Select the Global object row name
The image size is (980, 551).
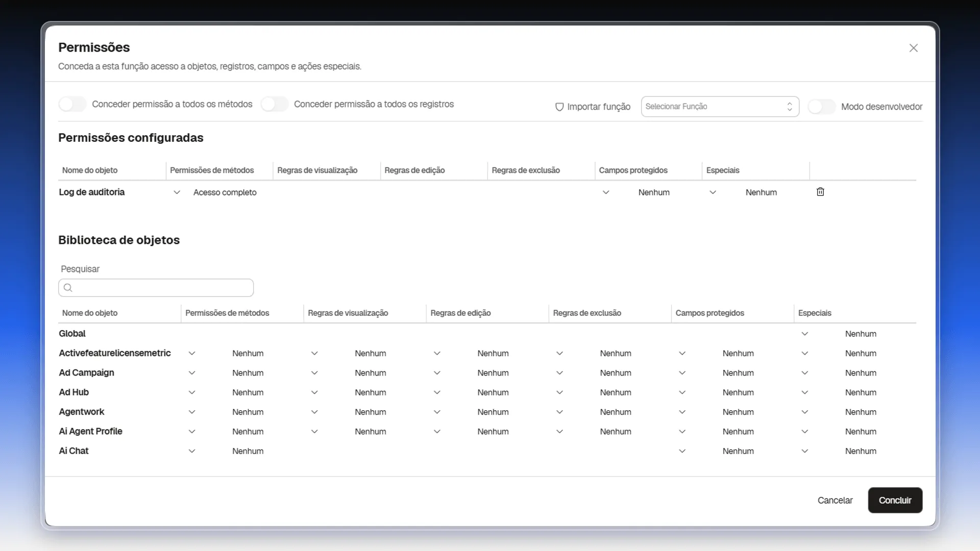72,333
